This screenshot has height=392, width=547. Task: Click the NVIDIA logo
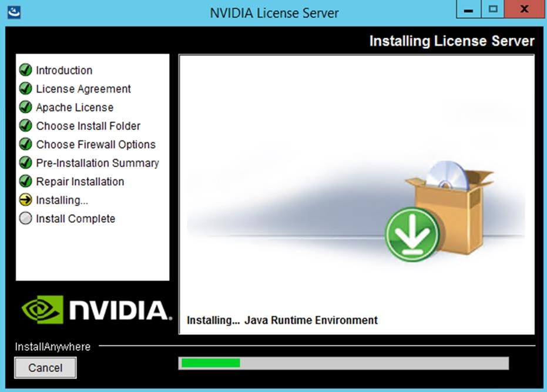point(96,309)
